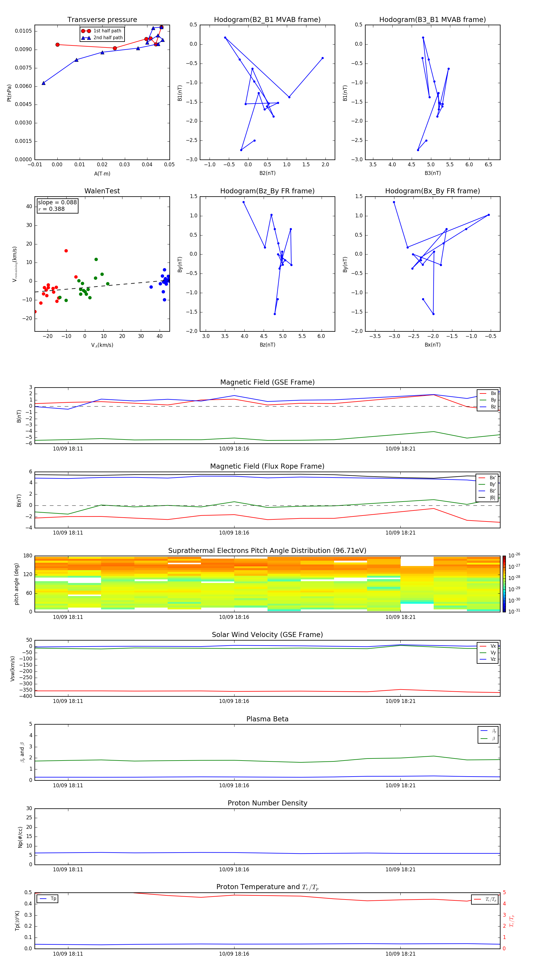This screenshot has width=535, height=980.
Task: Click the "Proton Number Density" title
Action: tap(267, 803)
